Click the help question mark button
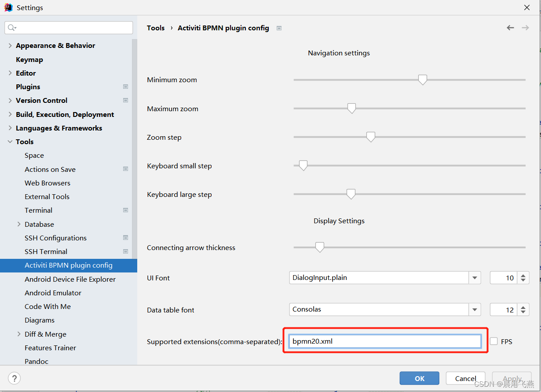 (x=15, y=378)
